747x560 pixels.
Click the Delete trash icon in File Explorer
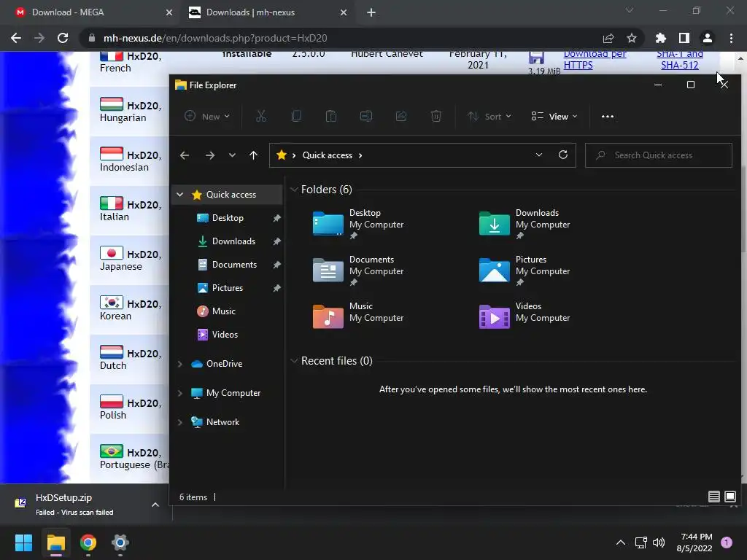436,116
